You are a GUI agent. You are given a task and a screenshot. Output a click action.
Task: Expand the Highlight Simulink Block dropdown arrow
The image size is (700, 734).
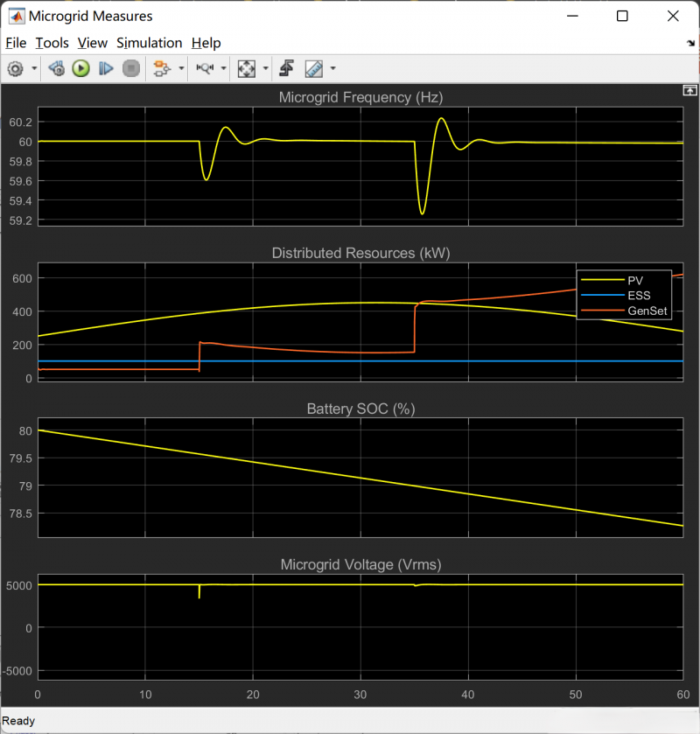(x=181, y=68)
